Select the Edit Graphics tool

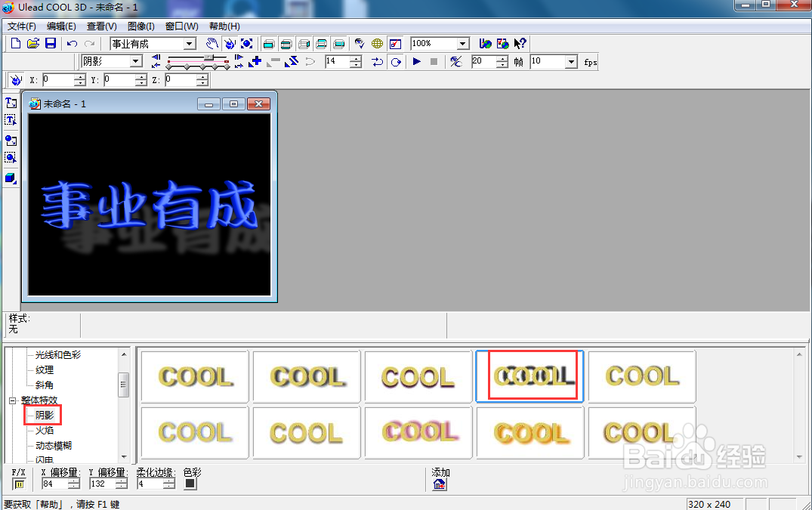pyautogui.click(x=11, y=157)
